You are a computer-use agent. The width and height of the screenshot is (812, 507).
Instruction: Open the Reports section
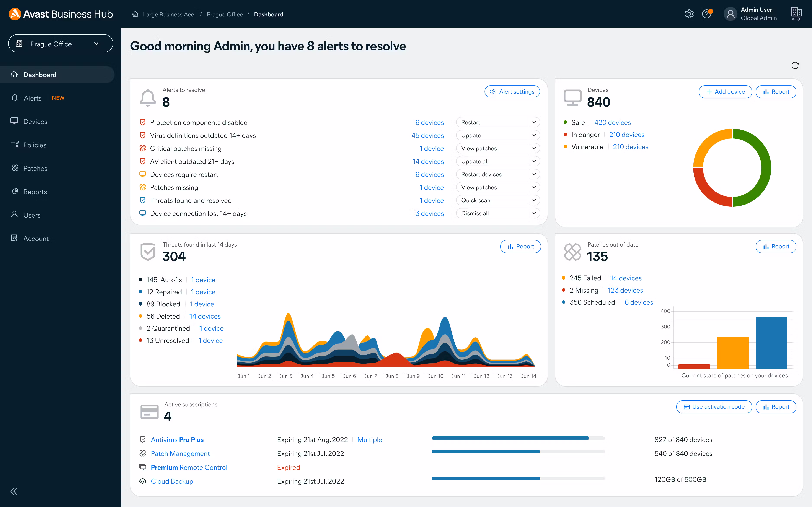coord(35,192)
